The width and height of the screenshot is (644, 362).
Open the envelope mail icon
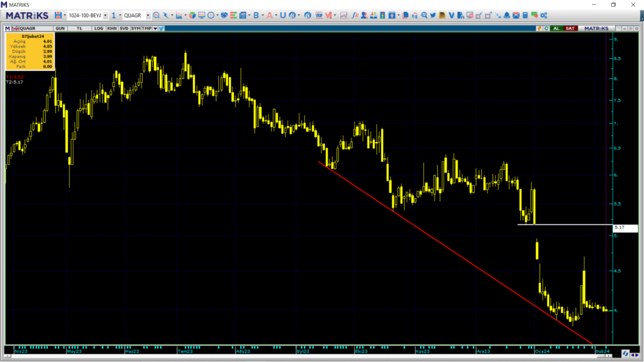(516, 14)
